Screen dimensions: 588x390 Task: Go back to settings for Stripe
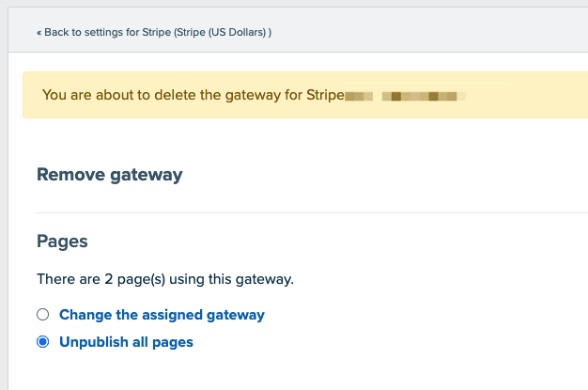pyautogui.click(x=154, y=32)
